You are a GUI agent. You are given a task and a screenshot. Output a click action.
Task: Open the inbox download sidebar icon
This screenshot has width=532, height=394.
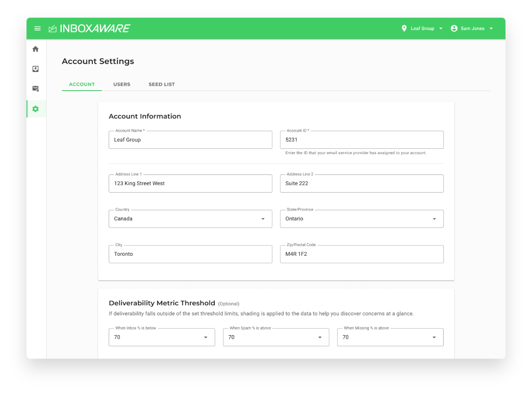click(x=36, y=69)
